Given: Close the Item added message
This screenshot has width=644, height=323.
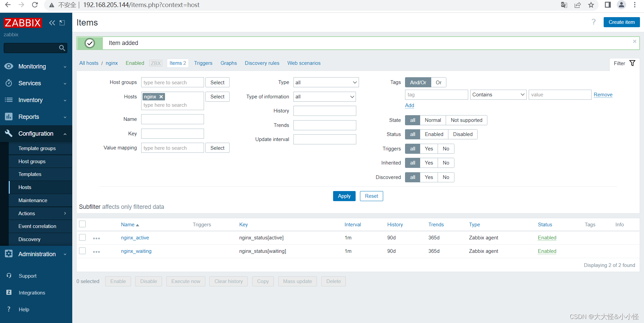Looking at the screenshot, I should pyautogui.click(x=635, y=41).
